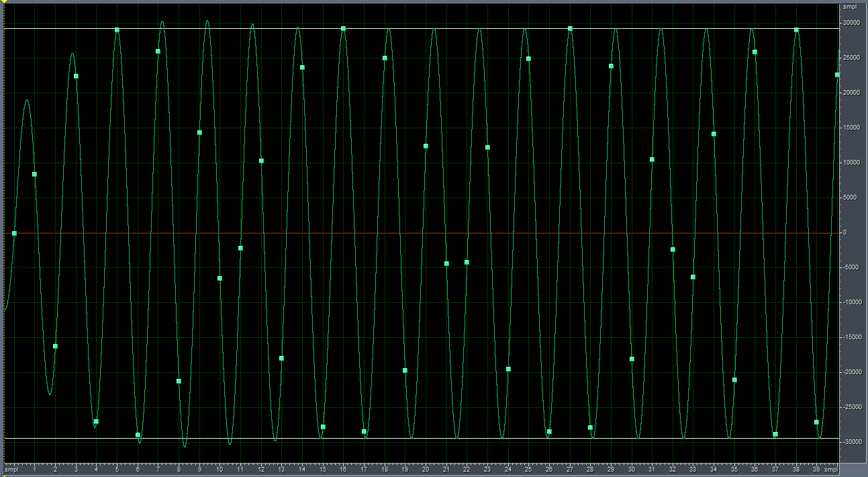The width and height of the screenshot is (868, 477).
Task: Select the sample point at sample 2
Action: (55, 346)
